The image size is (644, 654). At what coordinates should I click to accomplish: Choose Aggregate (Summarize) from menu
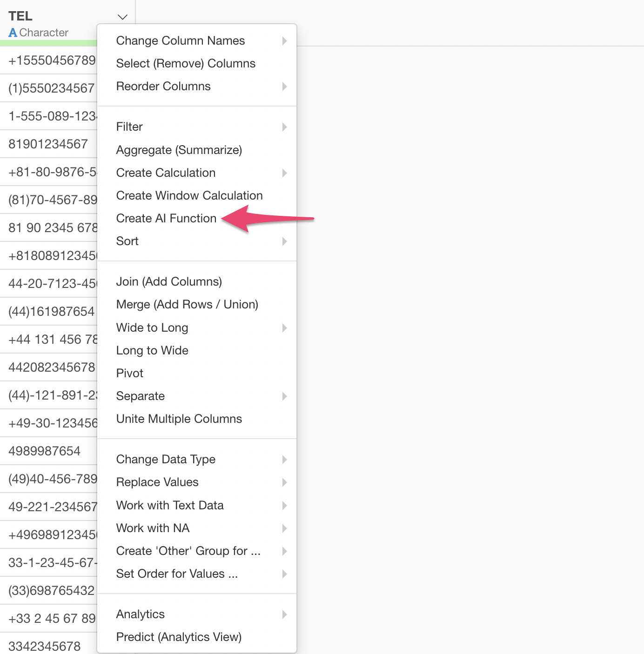click(x=179, y=150)
